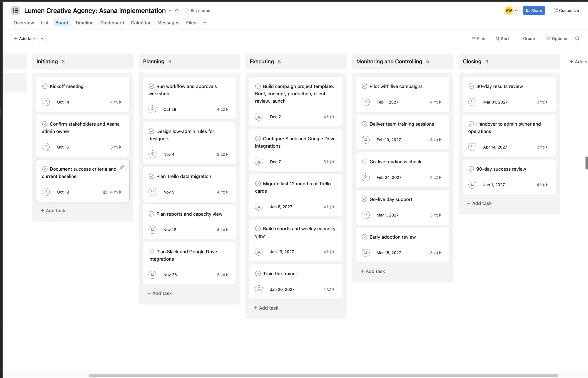Image resolution: width=588 pixels, height=378 pixels.
Task: Click assignee icon on Handover to admin owner
Action: click(472, 147)
